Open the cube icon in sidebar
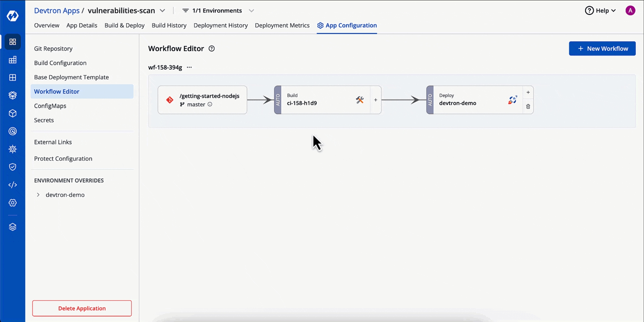Viewport: 644px width, 322px height. point(13,114)
